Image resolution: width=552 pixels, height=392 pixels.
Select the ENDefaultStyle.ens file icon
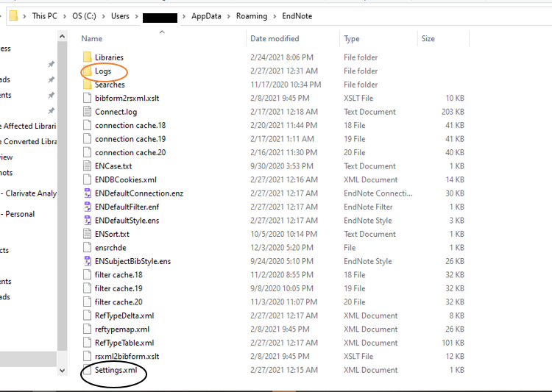point(87,221)
